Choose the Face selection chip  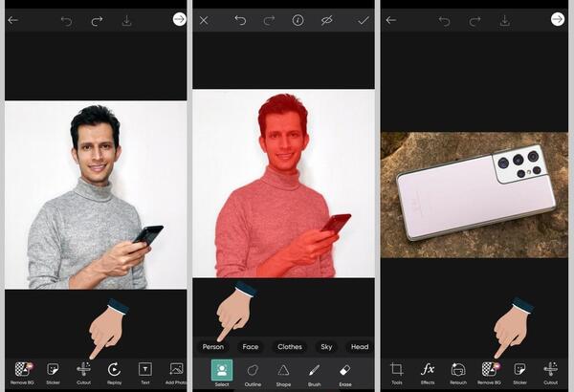click(x=251, y=347)
